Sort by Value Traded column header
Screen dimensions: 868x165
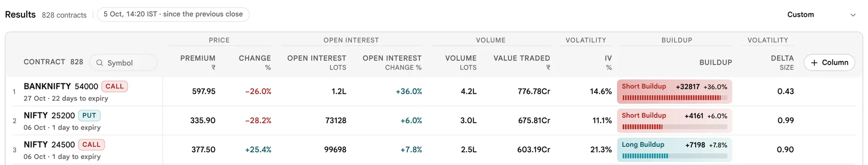click(x=522, y=63)
